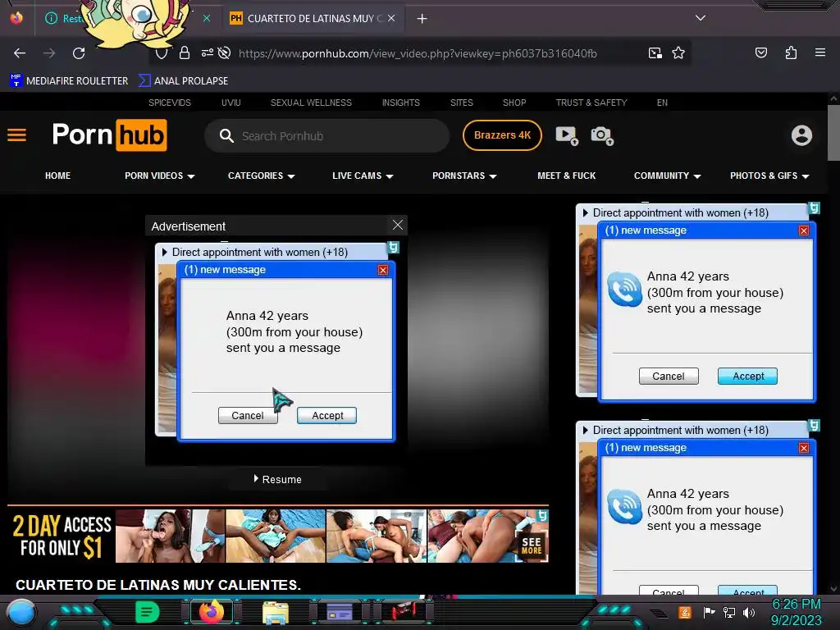The width and height of the screenshot is (840, 630).
Task: Open the green notes app on the taskbar
Action: pyautogui.click(x=148, y=611)
